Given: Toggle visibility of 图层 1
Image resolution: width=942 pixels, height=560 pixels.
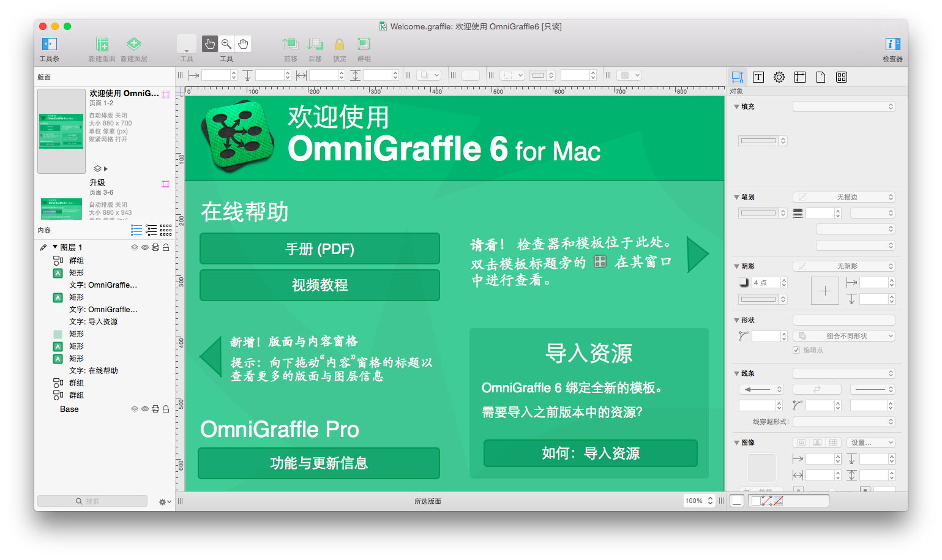Looking at the screenshot, I should [x=145, y=248].
